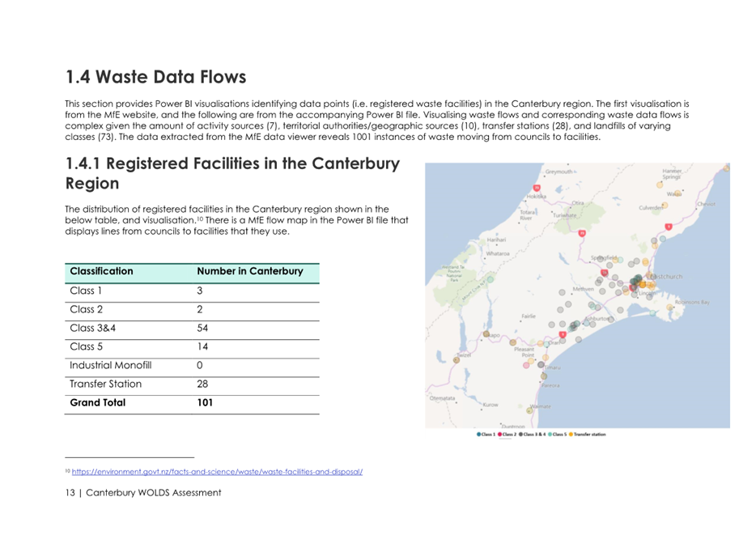Screen dimensions: 756x535
Task: Click the 'Greymouth' label on the map
Action: (559, 172)
